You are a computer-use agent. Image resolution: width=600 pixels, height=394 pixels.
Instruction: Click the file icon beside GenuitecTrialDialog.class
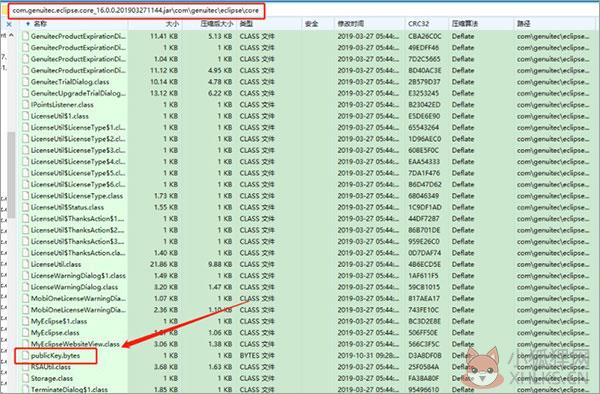[x=26, y=82]
